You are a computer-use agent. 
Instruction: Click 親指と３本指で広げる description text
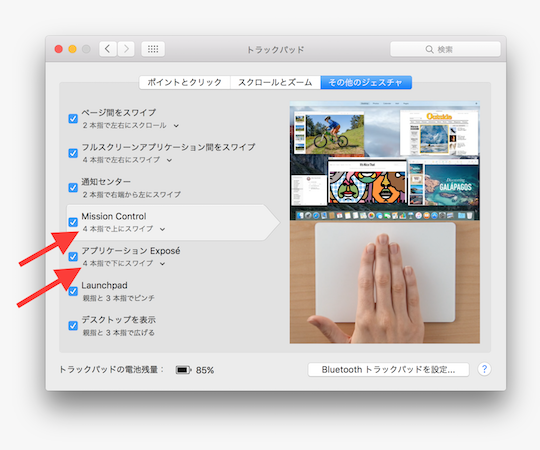[x=118, y=333]
